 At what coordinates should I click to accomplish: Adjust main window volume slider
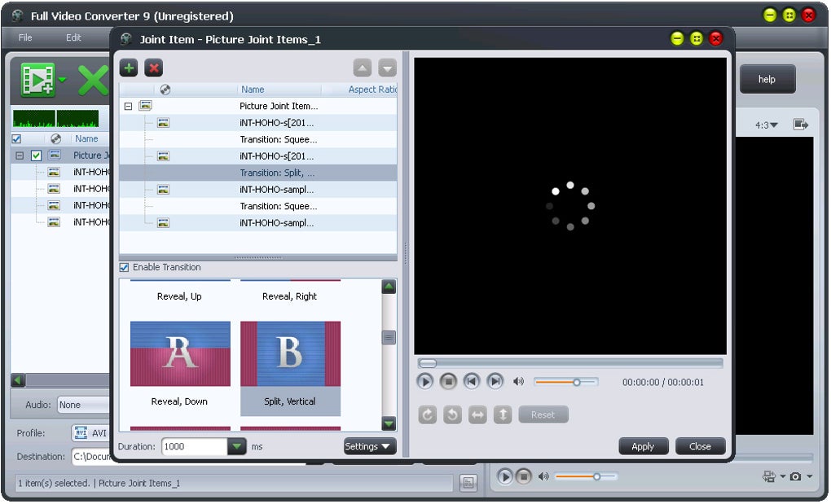[586, 476]
